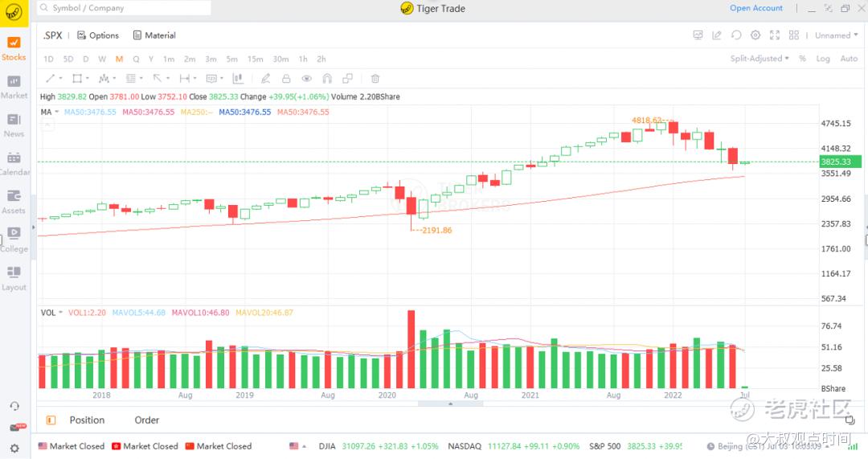The image size is (868, 459).
Task: Switch to the 1h timeframe
Action: [303, 59]
